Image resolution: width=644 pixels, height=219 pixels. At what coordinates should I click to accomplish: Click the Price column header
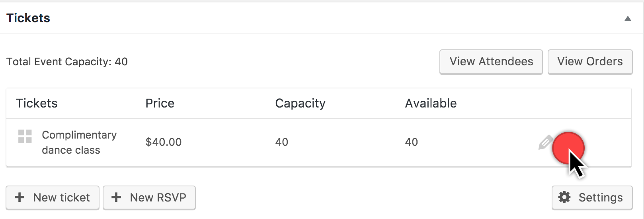click(x=160, y=104)
